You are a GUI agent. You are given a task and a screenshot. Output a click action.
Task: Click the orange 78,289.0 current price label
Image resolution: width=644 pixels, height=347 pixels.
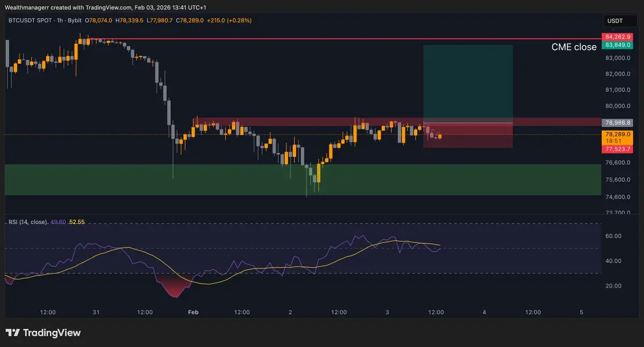pyautogui.click(x=617, y=137)
